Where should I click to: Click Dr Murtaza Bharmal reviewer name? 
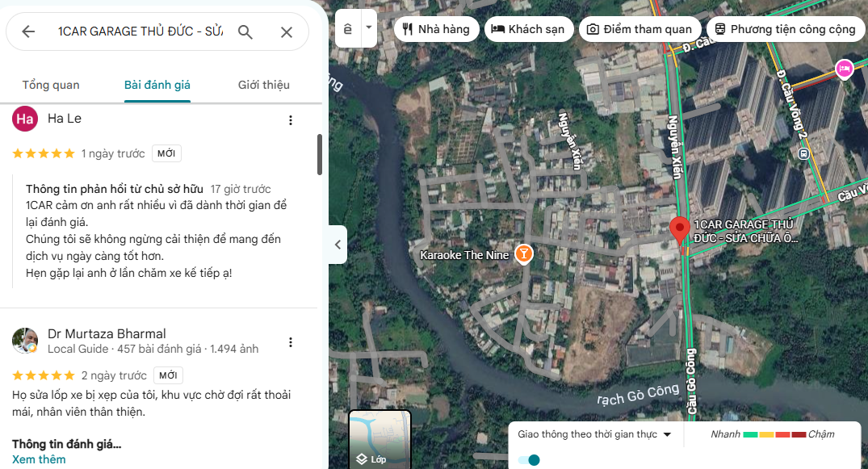107,334
